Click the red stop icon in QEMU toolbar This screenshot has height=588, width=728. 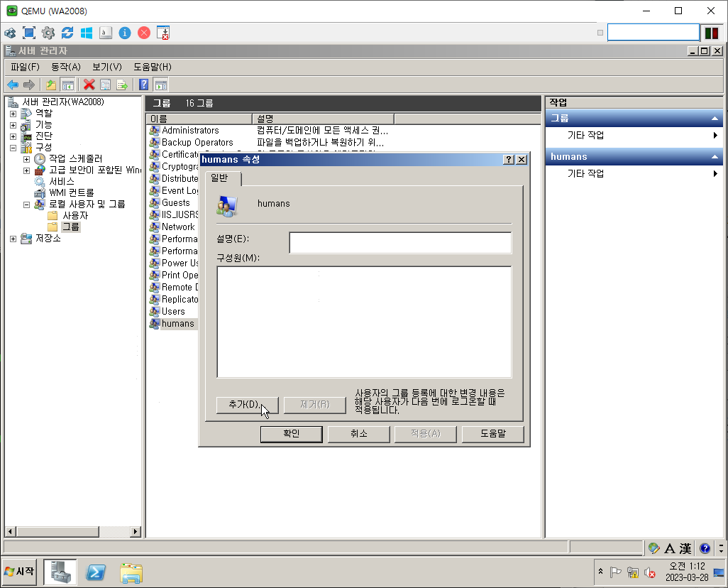point(144,33)
